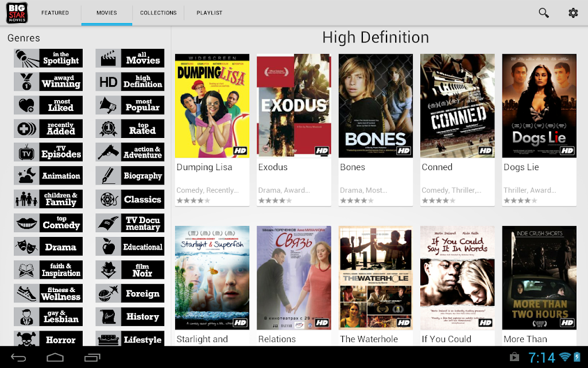Tap the Exodus title text

(273, 167)
